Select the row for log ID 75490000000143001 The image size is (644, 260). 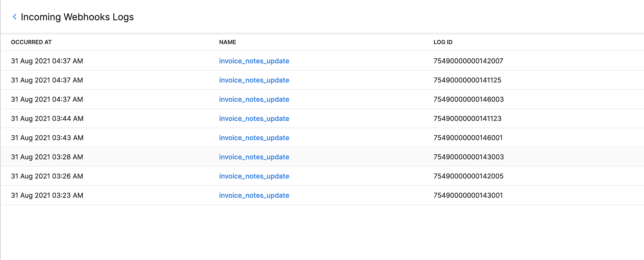point(469,195)
